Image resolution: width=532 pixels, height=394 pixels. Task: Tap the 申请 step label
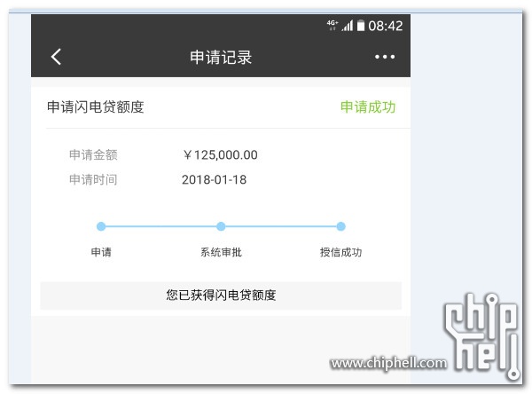(101, 252)
